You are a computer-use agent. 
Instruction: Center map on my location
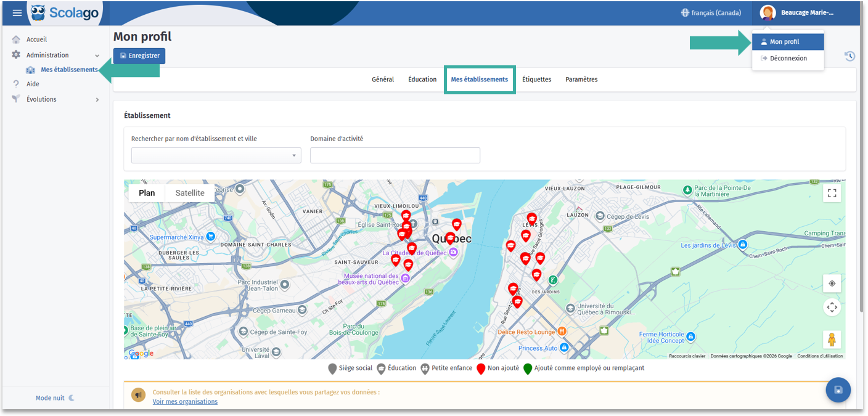[x=832, y=283]
